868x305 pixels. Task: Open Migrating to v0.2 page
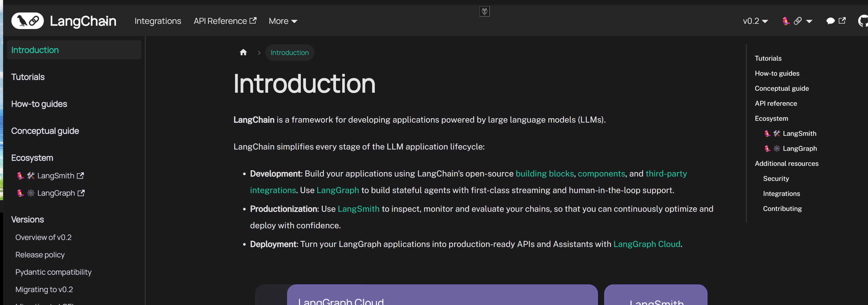click(44, 289)
